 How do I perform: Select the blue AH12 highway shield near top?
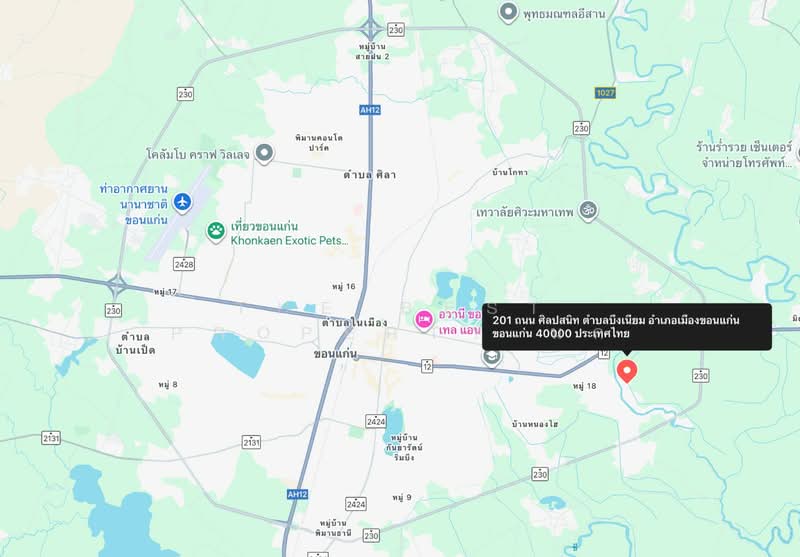[x=370, y=110]
